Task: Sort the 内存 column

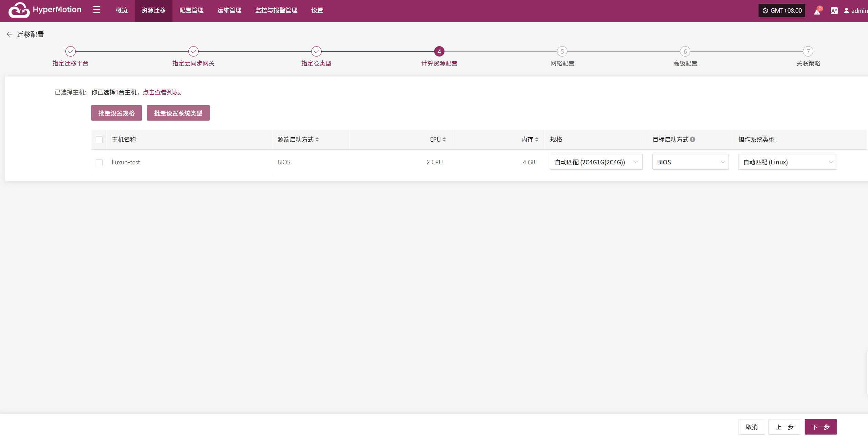Action: [x=537, y=140]
